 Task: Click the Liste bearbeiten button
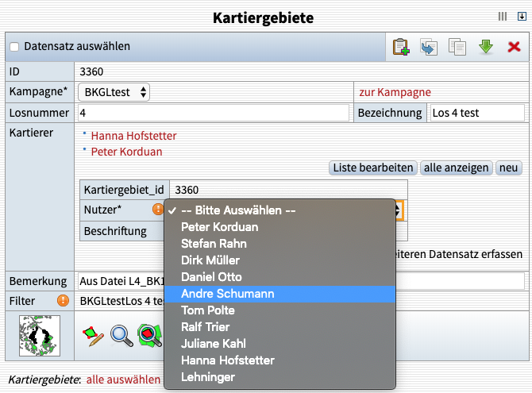[x=373, y=168]
